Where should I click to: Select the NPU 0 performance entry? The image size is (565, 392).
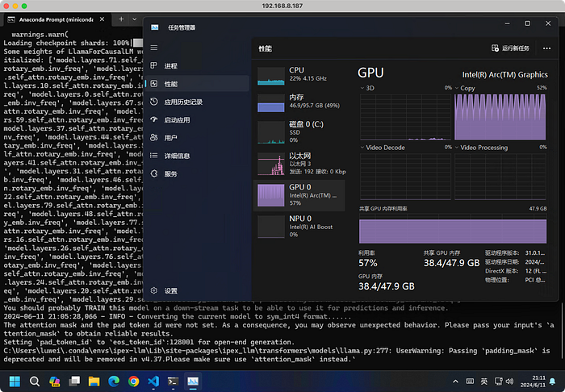tap(299, 227)
